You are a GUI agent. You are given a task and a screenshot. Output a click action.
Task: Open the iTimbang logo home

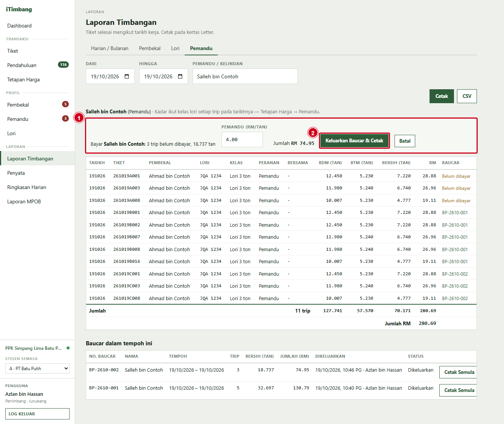click(x=19, y=9)
